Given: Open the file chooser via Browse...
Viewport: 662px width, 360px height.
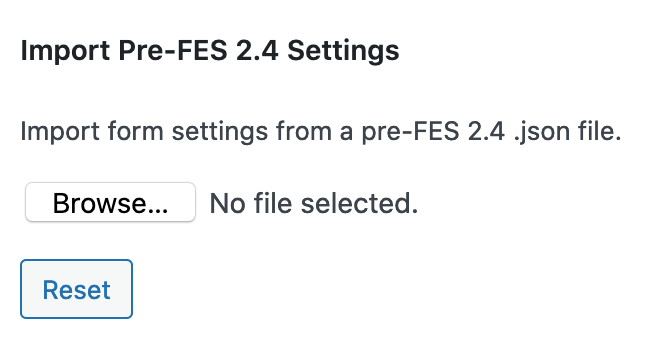Looking at the screenshot, I should pyautogui.click(x=110, y=202).
